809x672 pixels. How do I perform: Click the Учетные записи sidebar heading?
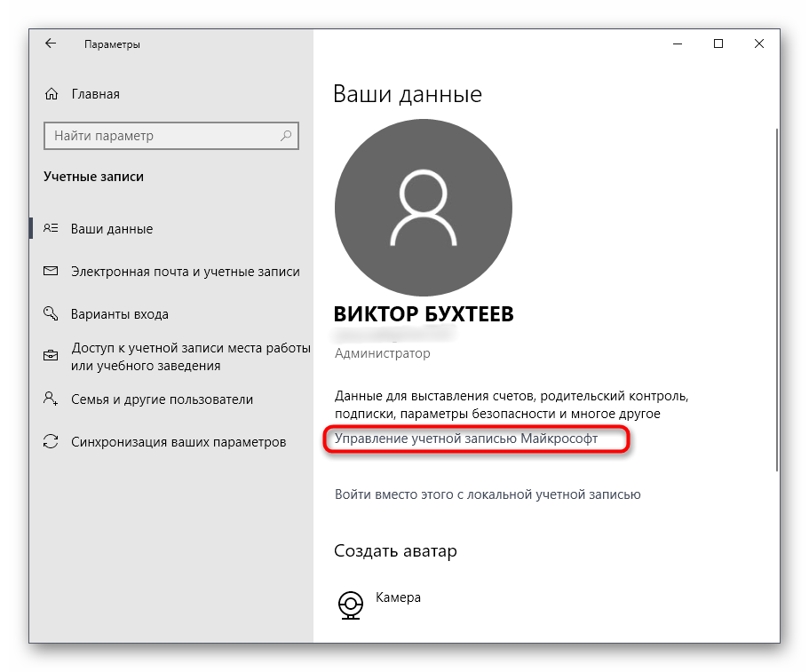pyautogui.click(x=93, y=177)
